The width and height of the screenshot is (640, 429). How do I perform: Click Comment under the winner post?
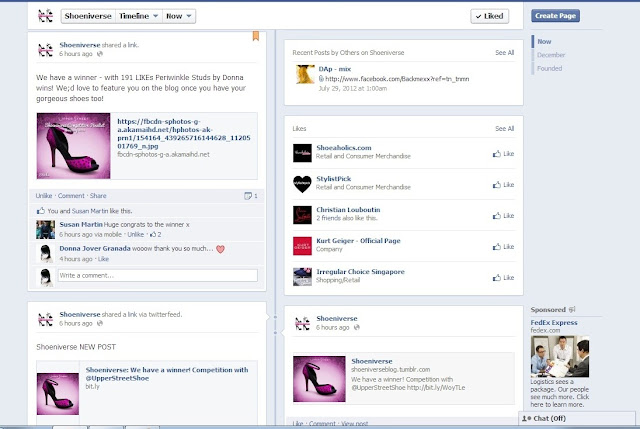tap(71, 196)
